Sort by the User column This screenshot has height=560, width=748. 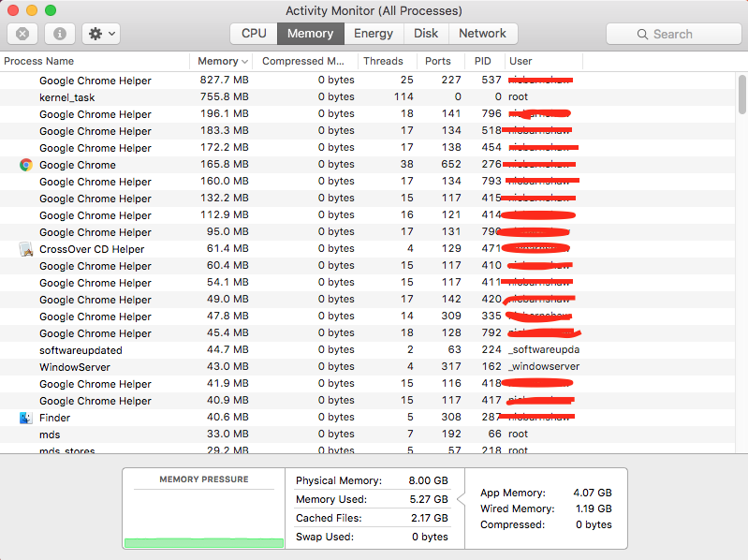tap(544, 61)
